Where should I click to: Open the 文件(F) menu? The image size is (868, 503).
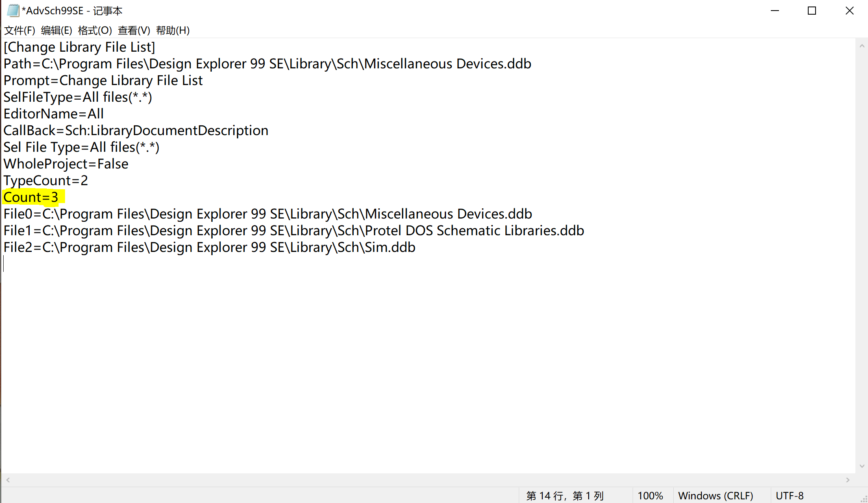coord(20,31)
